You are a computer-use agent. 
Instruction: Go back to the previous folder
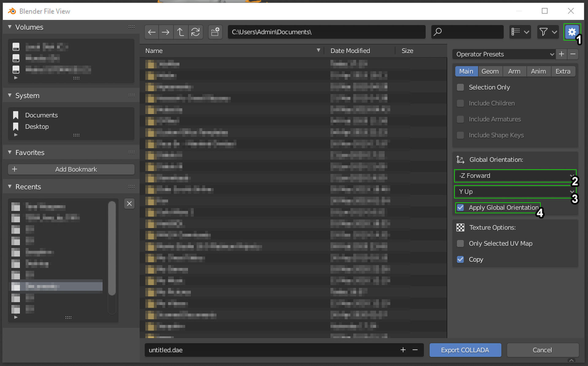click(152, 32)
